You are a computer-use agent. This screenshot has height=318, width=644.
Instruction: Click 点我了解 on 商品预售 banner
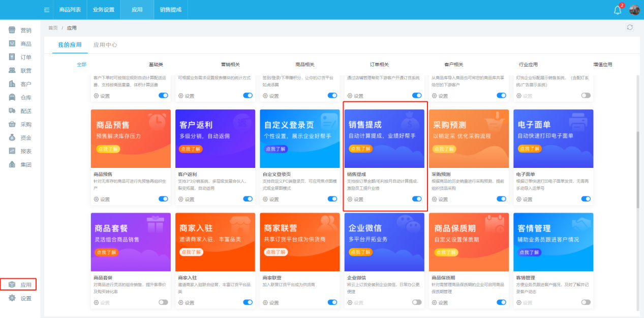pyautogui.click(x=107, y=149)
